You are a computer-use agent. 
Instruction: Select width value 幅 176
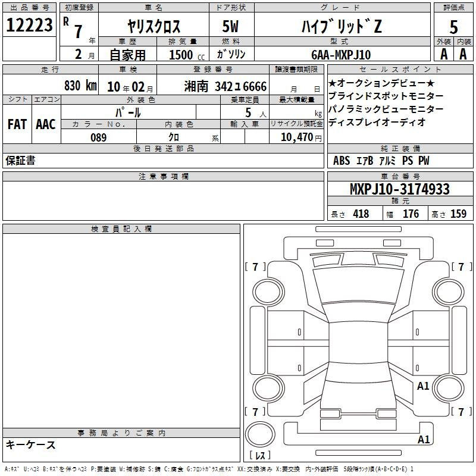point(403,214)
